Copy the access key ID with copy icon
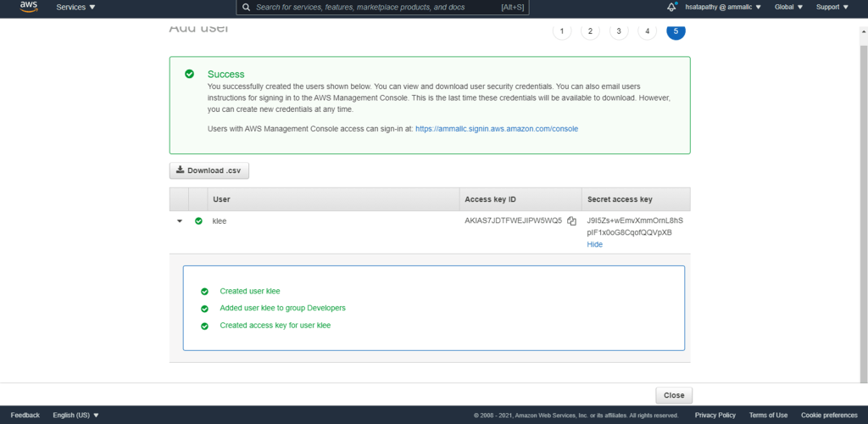 [571, 221]
